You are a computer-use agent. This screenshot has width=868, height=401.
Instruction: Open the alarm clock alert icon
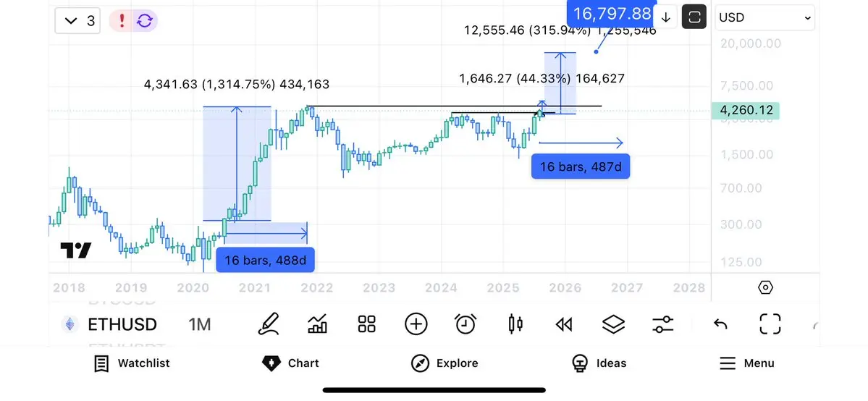point(465,324)
